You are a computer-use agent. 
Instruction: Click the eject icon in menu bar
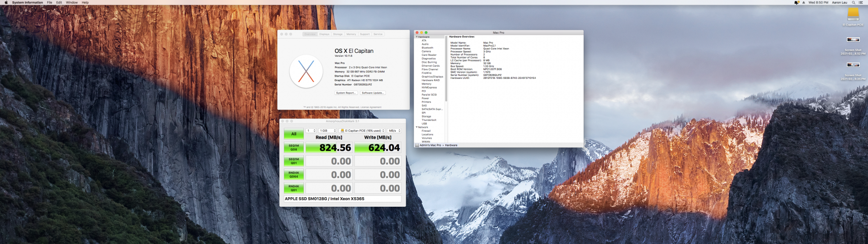(803, 3)
